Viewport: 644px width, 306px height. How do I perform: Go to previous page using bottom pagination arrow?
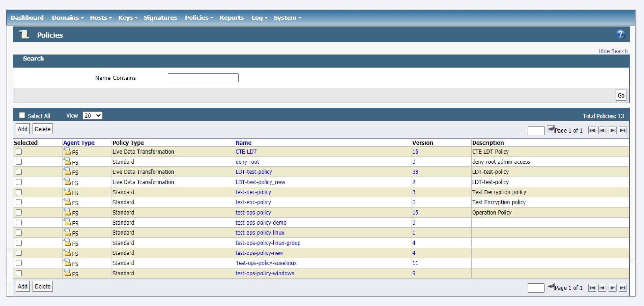coord(602,288)
